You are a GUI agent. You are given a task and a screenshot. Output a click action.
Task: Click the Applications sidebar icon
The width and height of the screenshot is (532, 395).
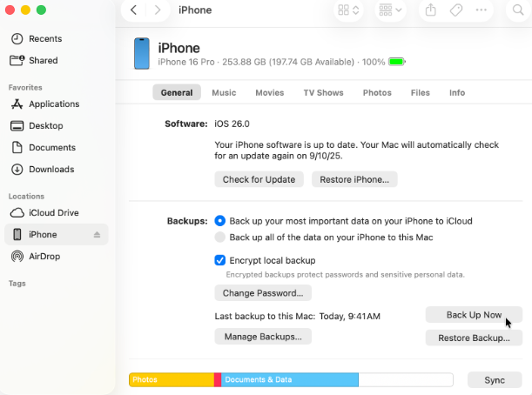(x=17, y=104)
